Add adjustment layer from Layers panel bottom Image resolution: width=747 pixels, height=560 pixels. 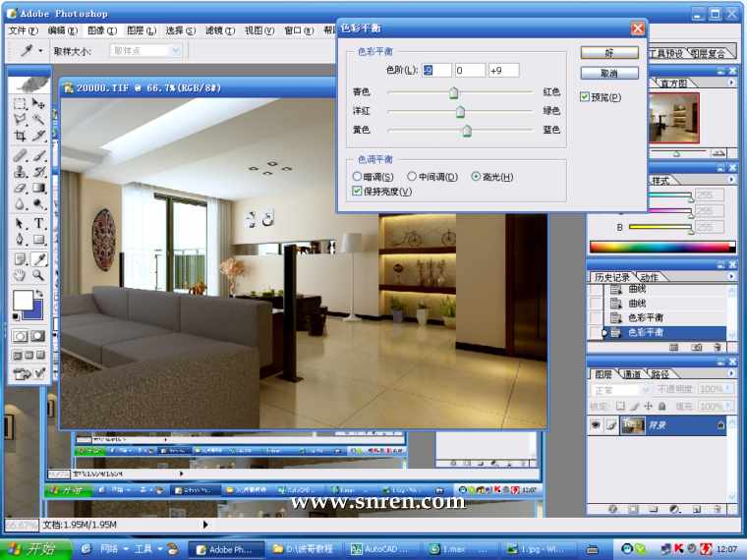[x=674, y=509]
